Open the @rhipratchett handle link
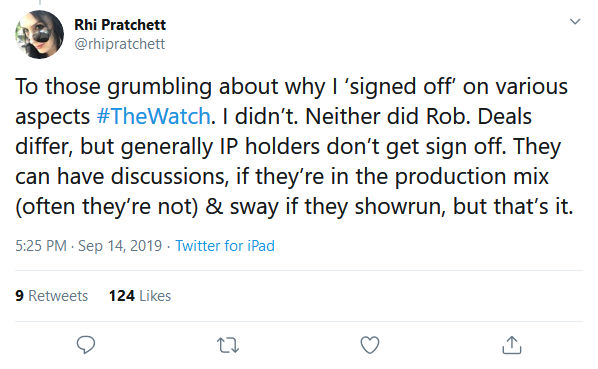598x369 pixels. (x=120, y=44)
